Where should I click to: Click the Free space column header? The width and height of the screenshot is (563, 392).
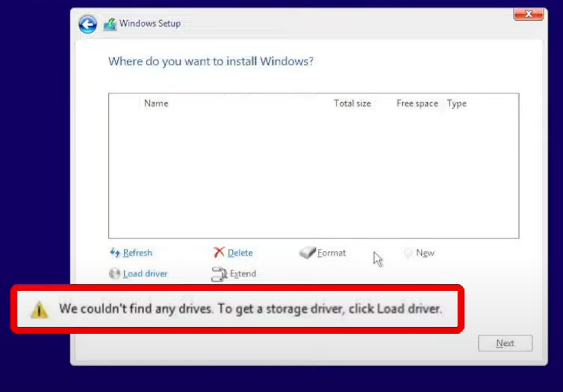point(417,103)
